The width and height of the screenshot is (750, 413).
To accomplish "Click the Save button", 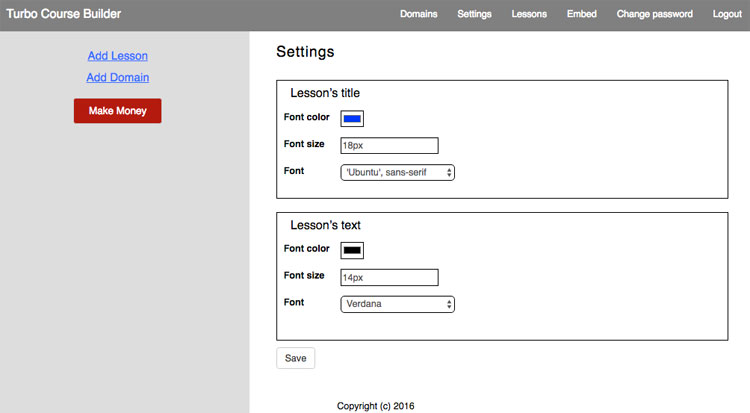I will 295,357.
